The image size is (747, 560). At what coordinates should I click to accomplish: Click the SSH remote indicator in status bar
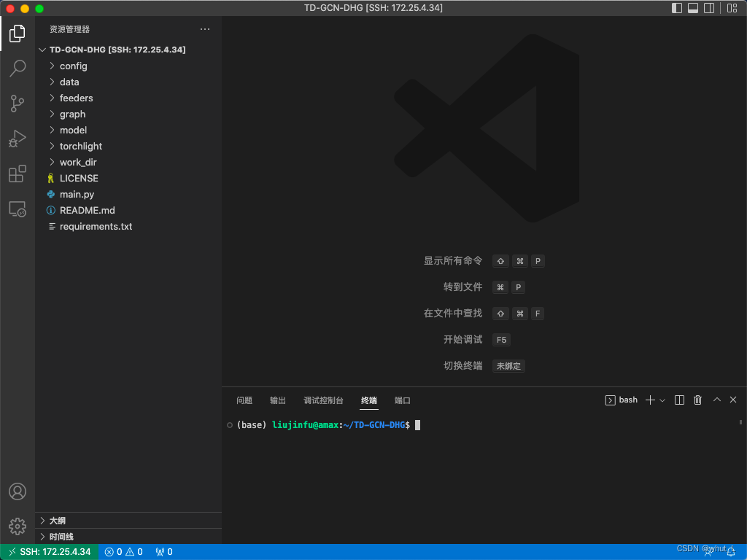[50, 552]
